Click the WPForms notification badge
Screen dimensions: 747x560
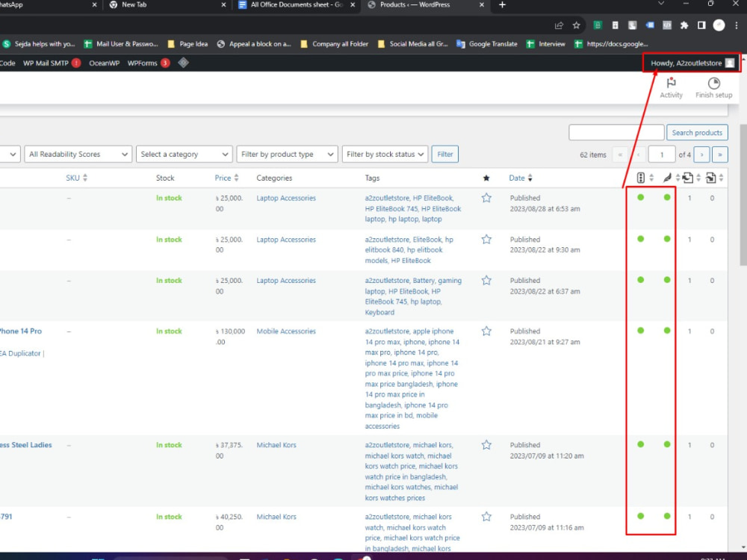click(x=165, y=63)
